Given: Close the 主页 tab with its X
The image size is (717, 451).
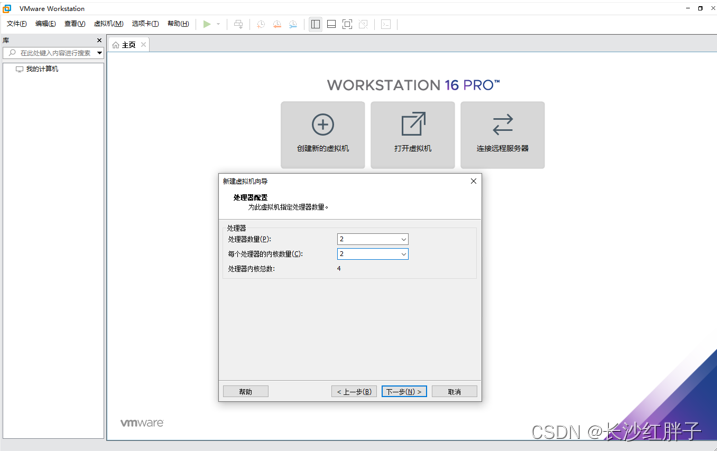Looking at the screenshot, I should tap(144, 44).
